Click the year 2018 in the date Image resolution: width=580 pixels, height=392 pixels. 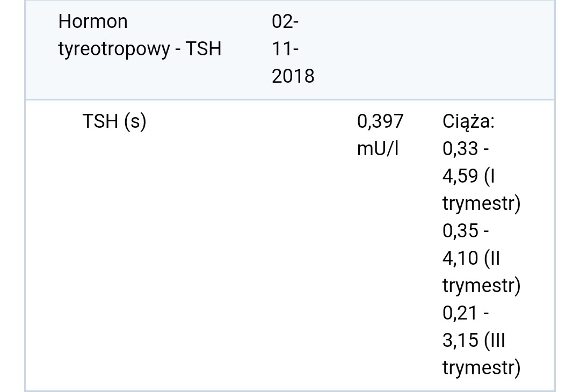point(293,76)
